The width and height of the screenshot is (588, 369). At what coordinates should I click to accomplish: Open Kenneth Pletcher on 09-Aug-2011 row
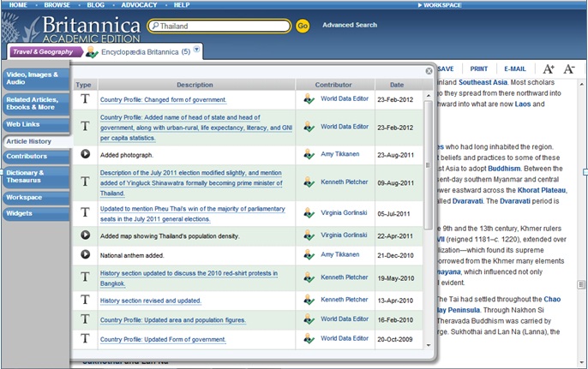pos(345,182)
